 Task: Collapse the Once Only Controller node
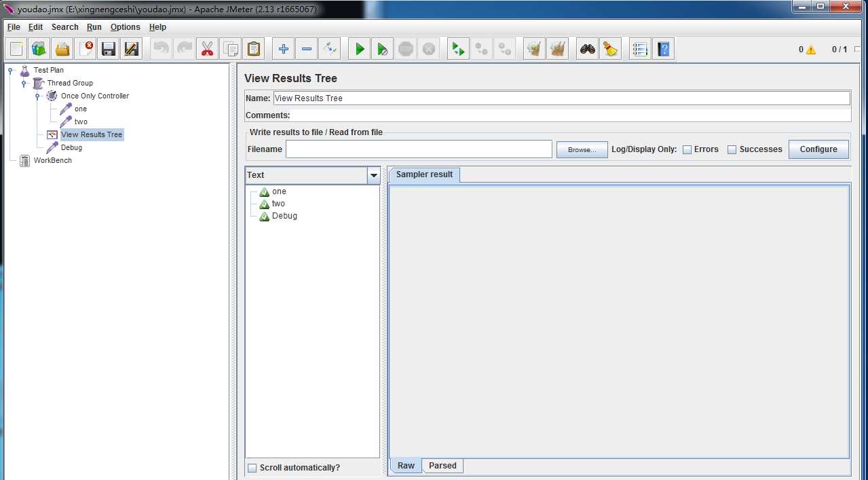38,96
